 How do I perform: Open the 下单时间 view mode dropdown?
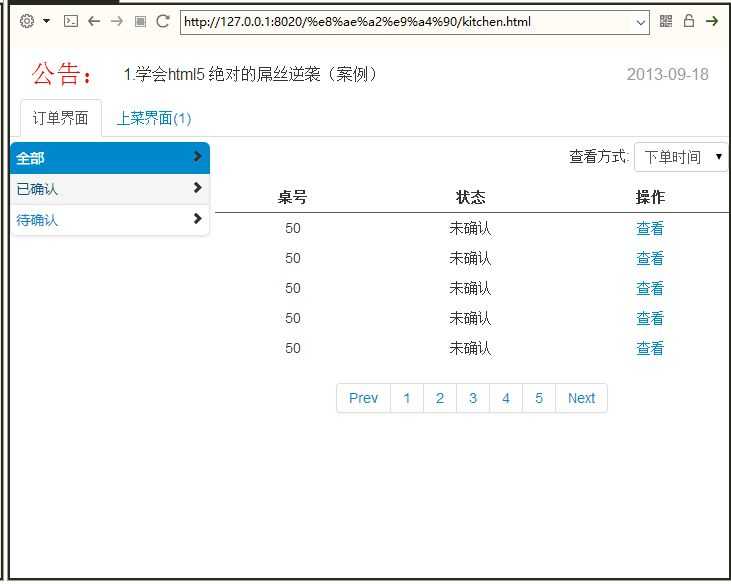[681, 157]
